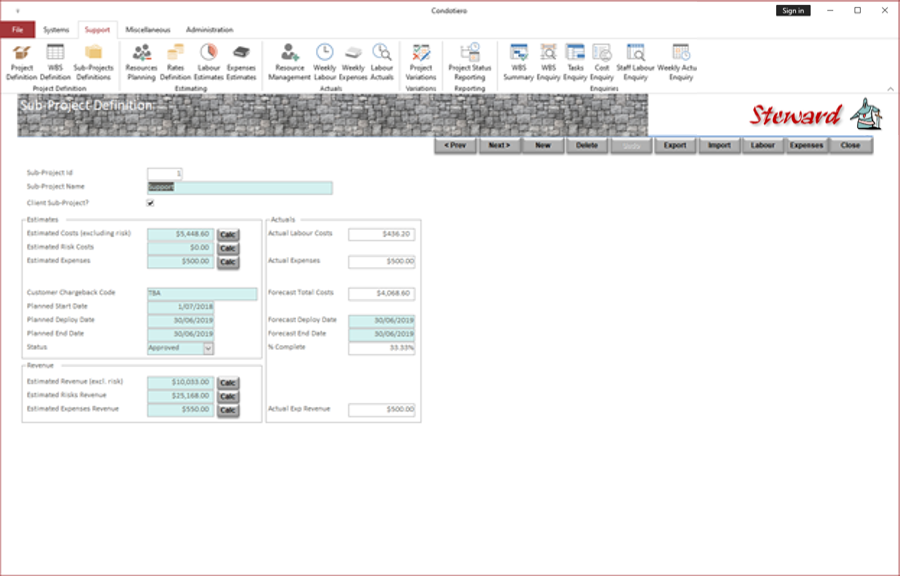900x576 pixels.
Task: Open the quick access toolbar dropdown
Action: click(17, 11)
